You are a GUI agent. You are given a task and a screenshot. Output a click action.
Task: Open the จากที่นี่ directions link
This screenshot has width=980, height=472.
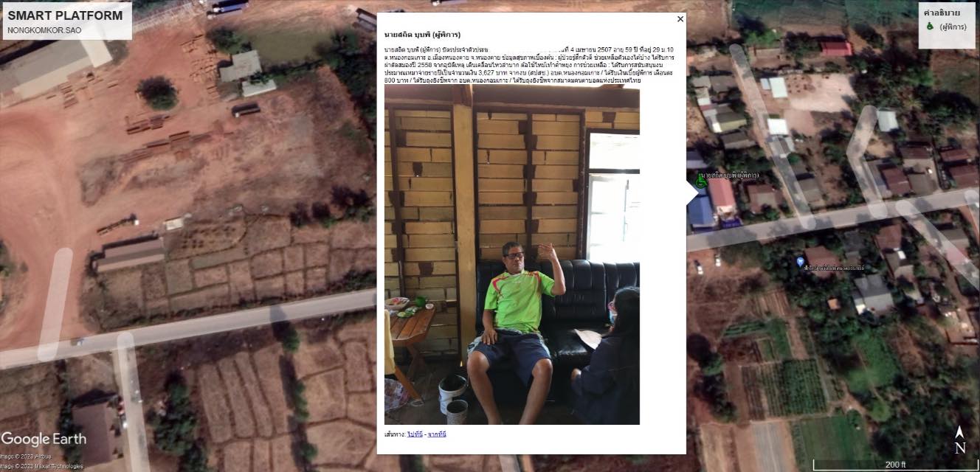coord(437,434)
